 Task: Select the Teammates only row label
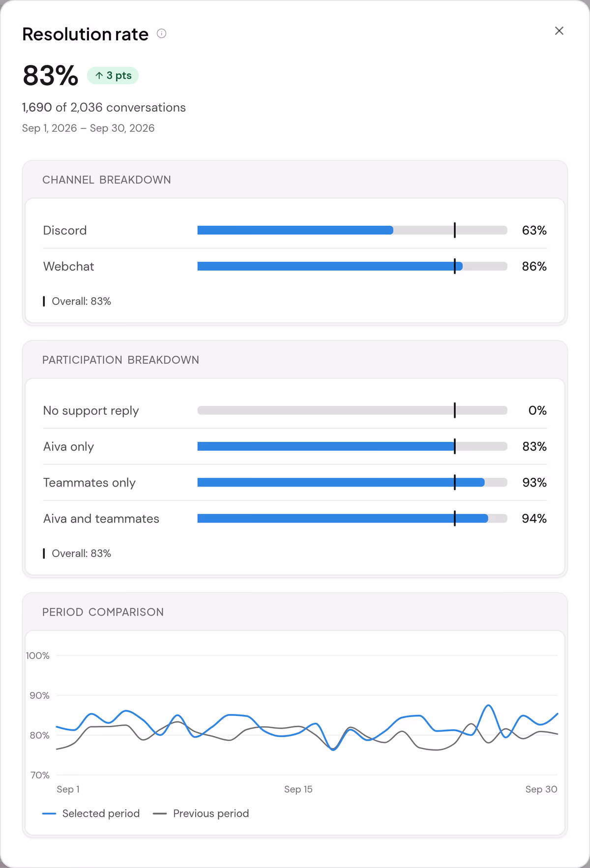[89, 483]
